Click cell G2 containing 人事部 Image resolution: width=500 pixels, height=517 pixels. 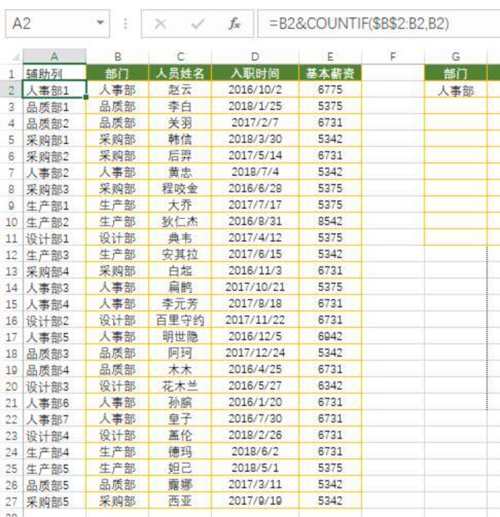click(455, 90)
